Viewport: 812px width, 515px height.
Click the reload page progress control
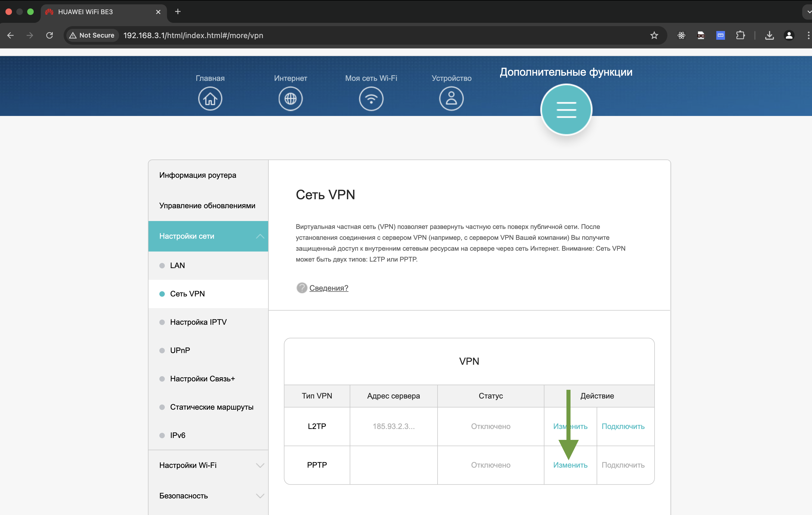(49, 35)
